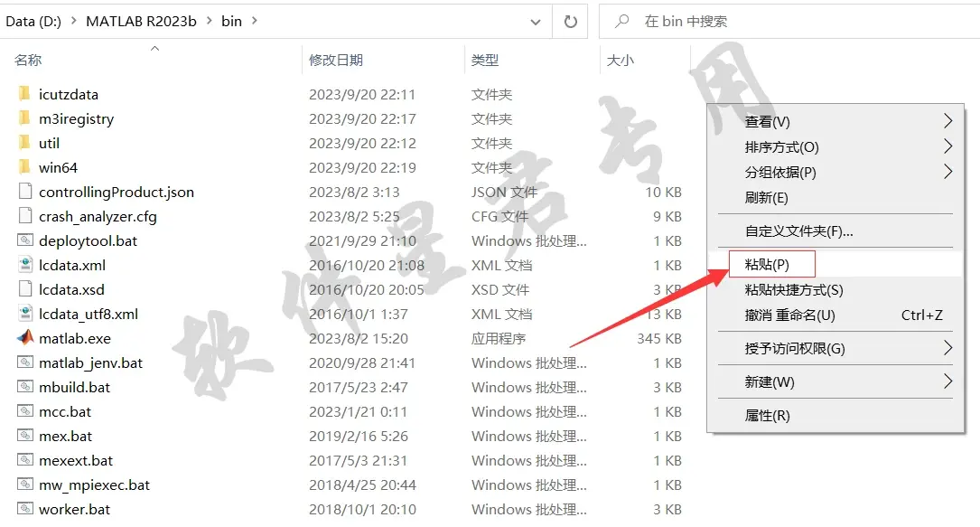Click Data (D:) in the address path

(33, 22)
